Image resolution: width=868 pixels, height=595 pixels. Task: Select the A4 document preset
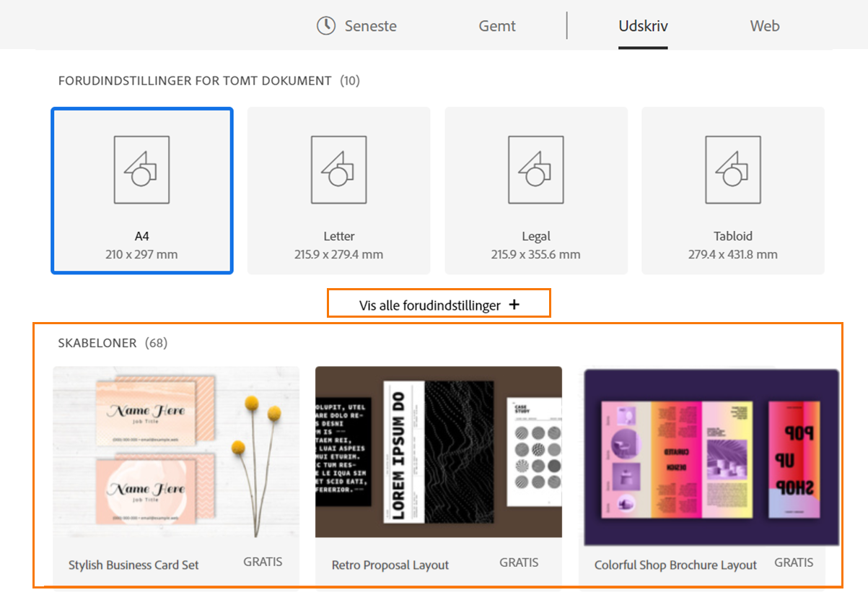[142, 191]
